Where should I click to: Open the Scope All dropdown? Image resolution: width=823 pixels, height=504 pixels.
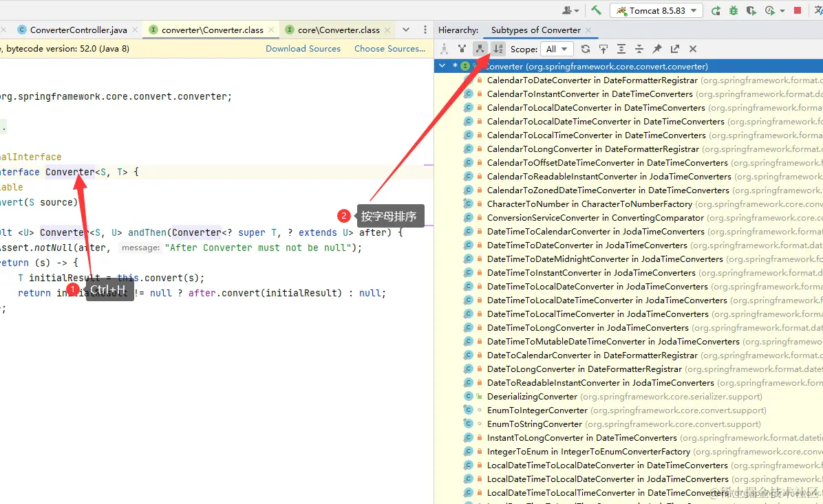pos(557,49)
